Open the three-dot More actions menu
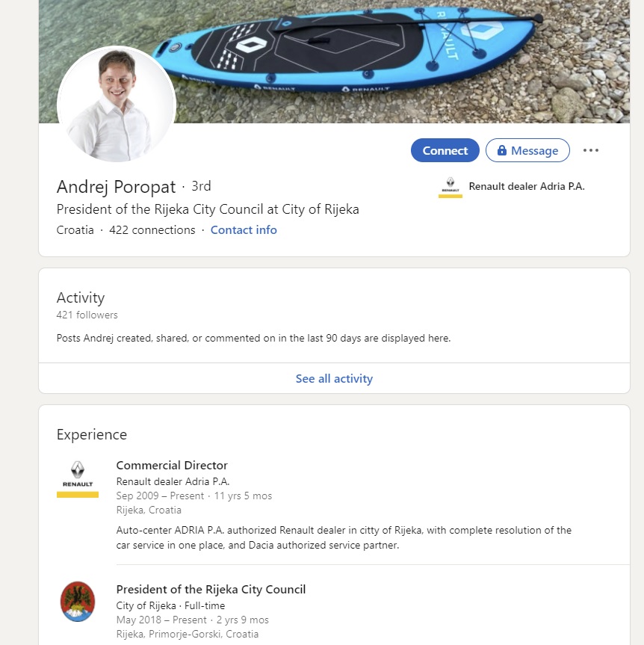Image resolution: width=644 pixels, height=645 pixels. click(x=591, y=150)
